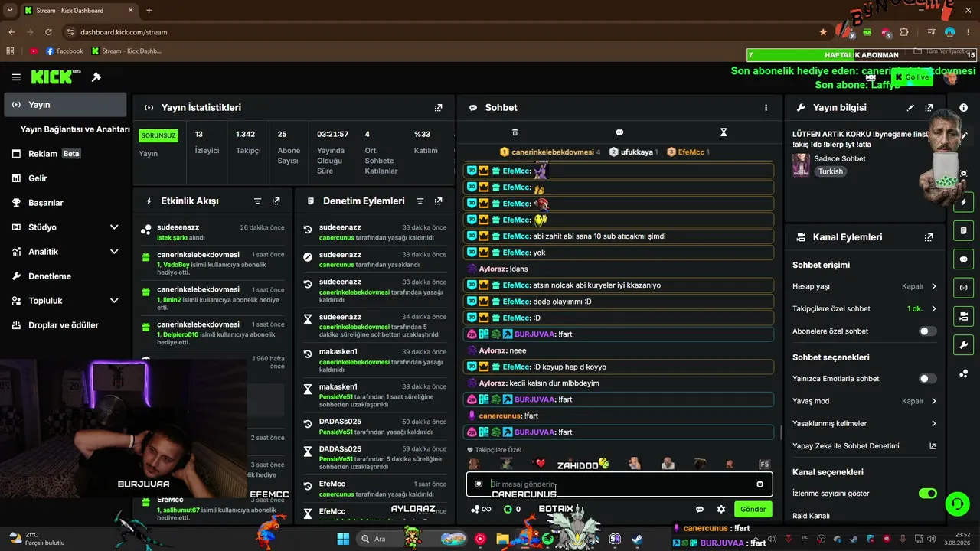Pop out the Etkinlik Akışı panel
Viewport: 980px width, 551px height.
[276, 201]
